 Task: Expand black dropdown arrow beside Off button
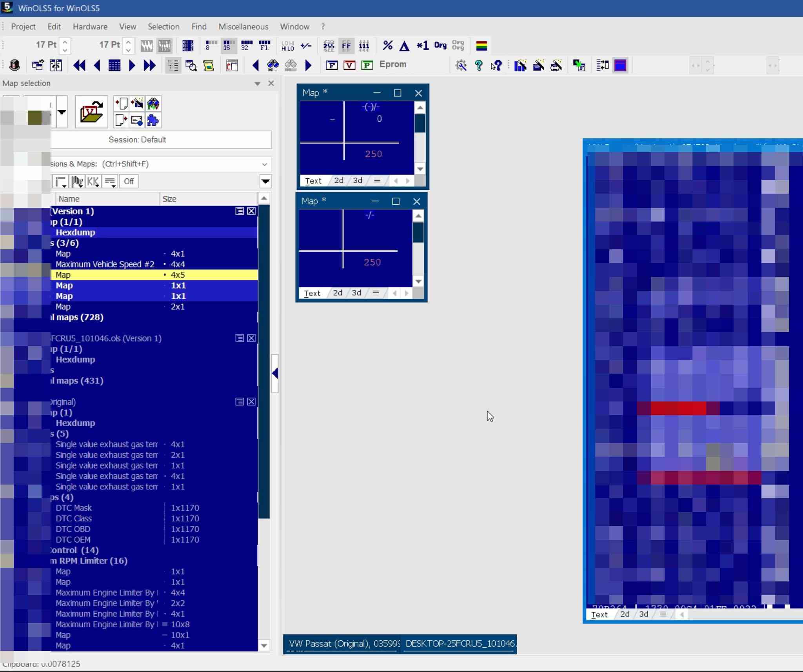pyautogui.click(x=265, y=181)
